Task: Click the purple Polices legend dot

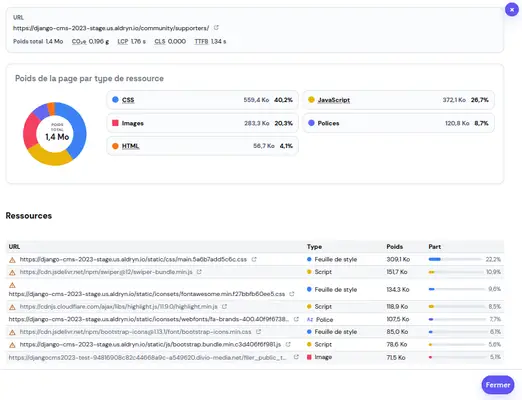Action: (x=311, y=123)
